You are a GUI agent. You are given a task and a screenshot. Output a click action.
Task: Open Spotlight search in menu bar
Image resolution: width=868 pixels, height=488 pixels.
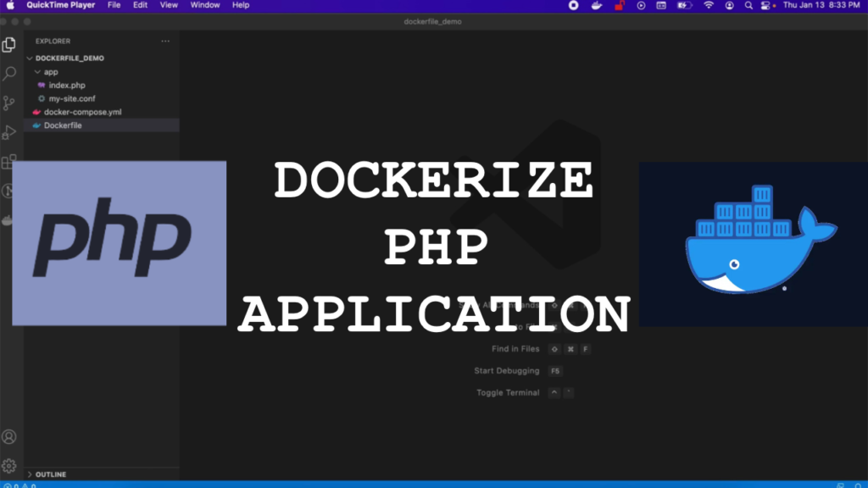[749, 5]
